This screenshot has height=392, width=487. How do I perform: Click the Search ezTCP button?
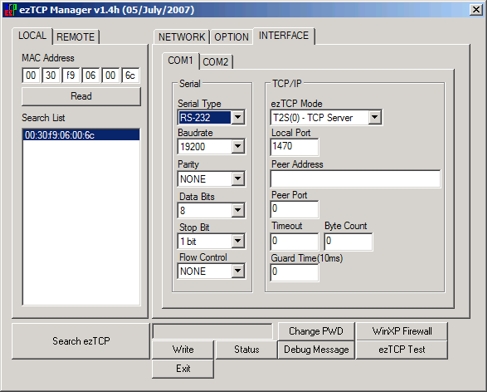[81, 341]
